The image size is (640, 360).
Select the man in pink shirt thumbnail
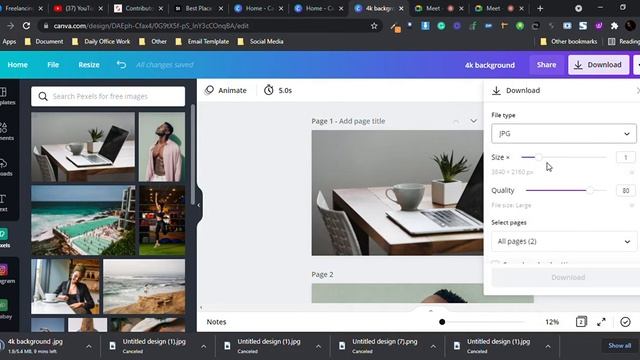point(162,147)
